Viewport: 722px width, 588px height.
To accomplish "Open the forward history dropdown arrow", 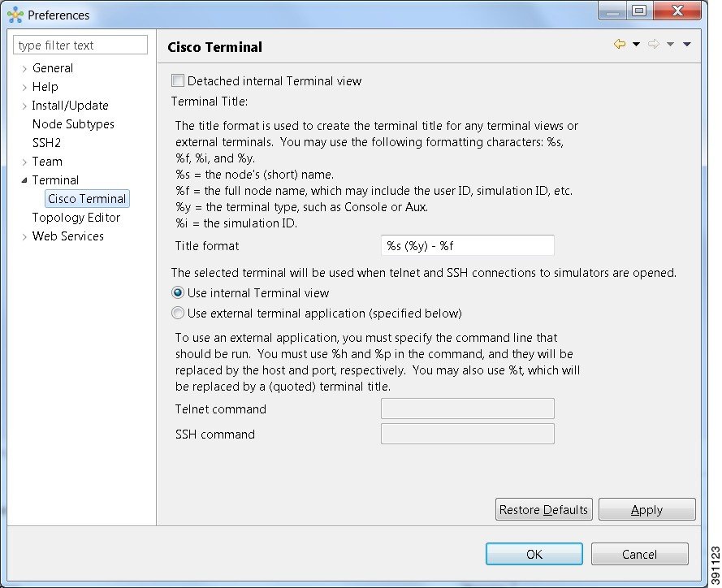I will pyautogui.click(x=669, y=45).
